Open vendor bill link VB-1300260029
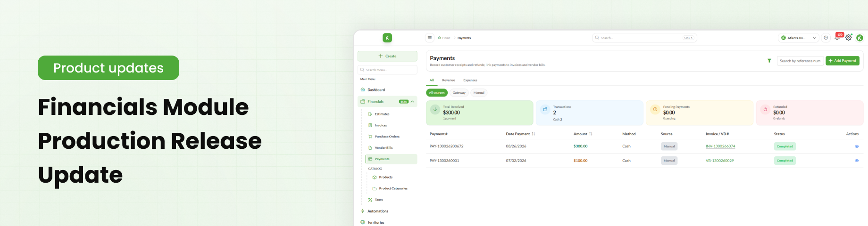This screenshot has width=868, height=226. 720,161
